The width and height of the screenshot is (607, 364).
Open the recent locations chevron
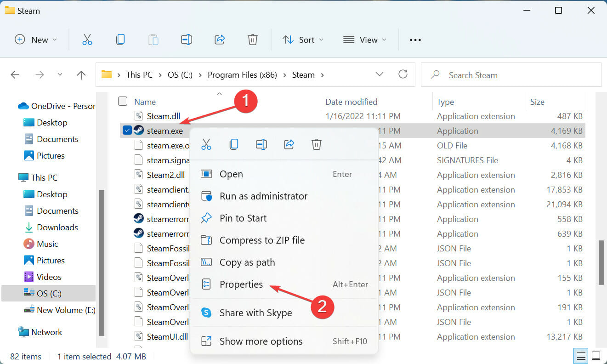click(x=60, y=75)
